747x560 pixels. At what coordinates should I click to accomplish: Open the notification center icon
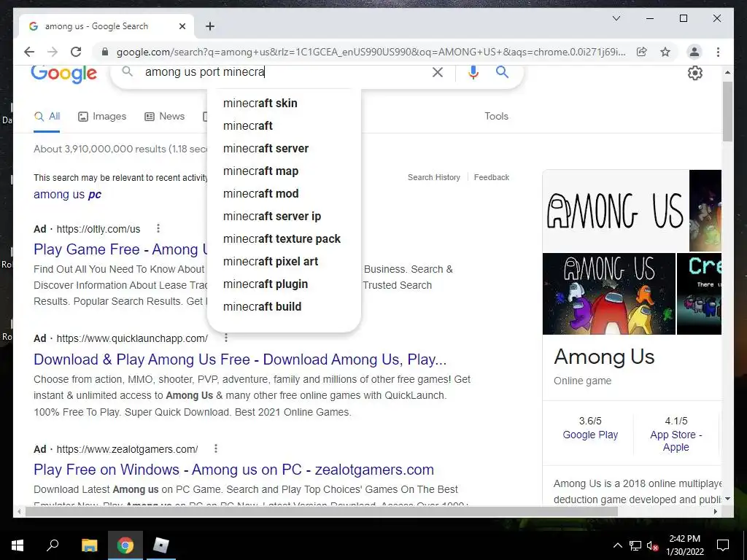pos(723,545)
